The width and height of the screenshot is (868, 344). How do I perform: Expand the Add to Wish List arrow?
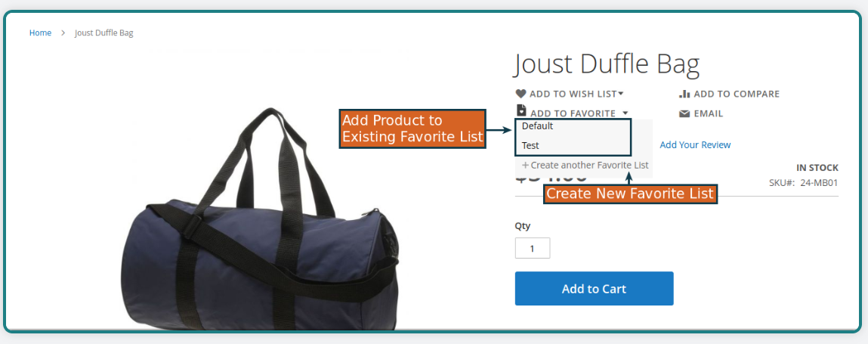(x=621, y=94)
